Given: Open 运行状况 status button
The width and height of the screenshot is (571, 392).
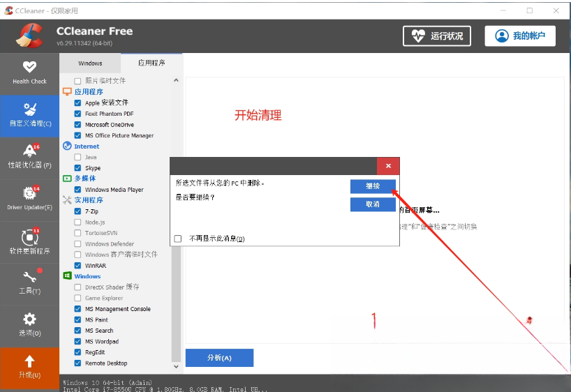Looking at the screenshot, I should 436,36.
